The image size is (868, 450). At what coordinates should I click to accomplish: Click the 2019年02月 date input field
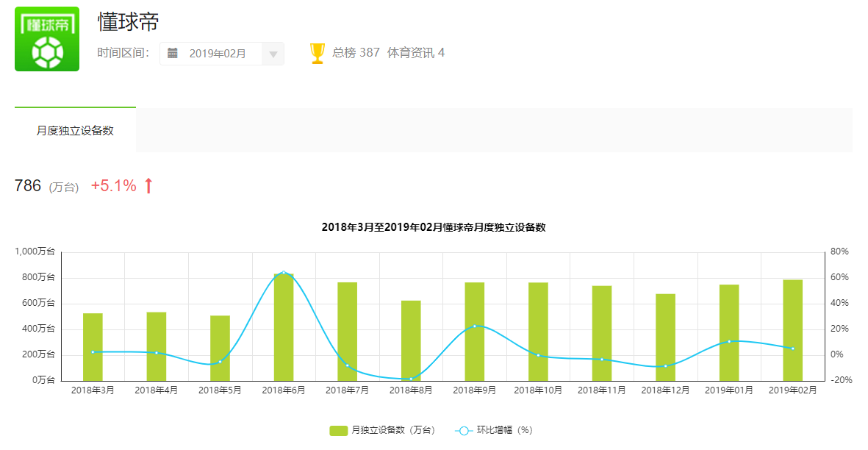click(x=221, y=54)
